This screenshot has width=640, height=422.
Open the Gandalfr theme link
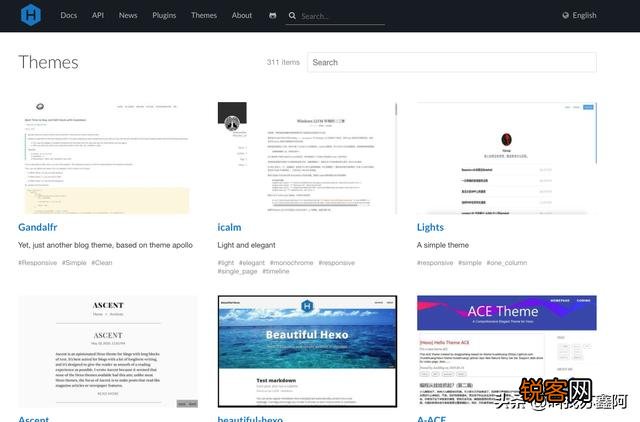(x=38, y=227)
